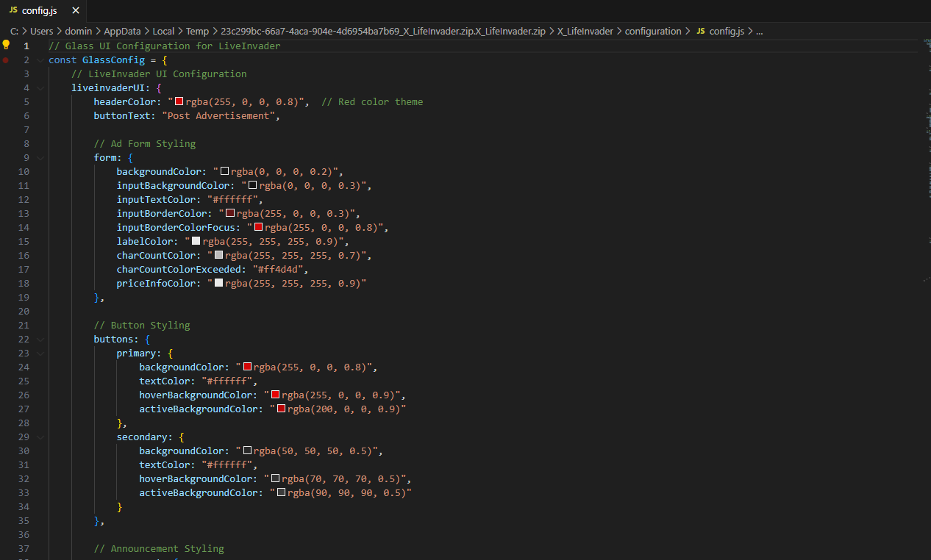Screen dimensions: 931x560
Task: Click the "// Red color theme" comment
Action: [372, 101]
